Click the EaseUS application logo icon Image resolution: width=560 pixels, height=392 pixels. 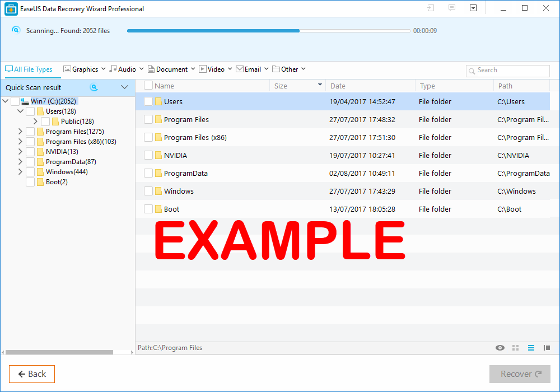11,9
